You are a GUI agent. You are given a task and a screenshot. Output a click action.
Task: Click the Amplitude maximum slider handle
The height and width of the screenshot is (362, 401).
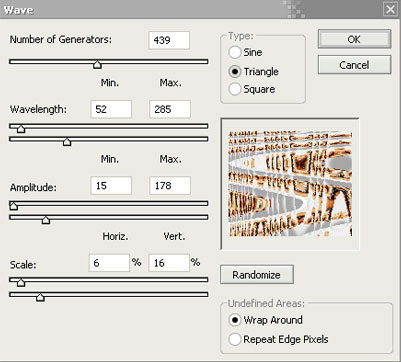click(x=46, y=219)
